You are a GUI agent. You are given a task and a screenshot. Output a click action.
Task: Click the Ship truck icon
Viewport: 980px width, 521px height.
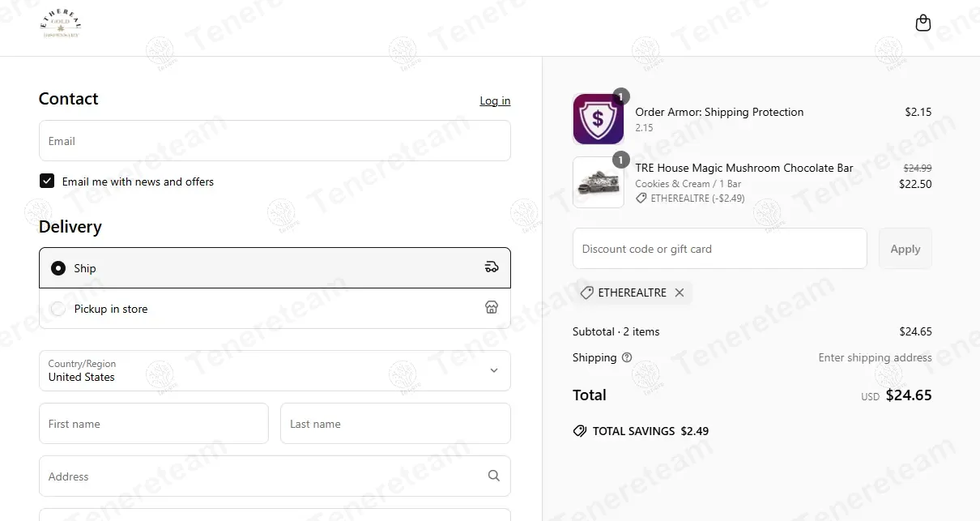coord(492,267)
